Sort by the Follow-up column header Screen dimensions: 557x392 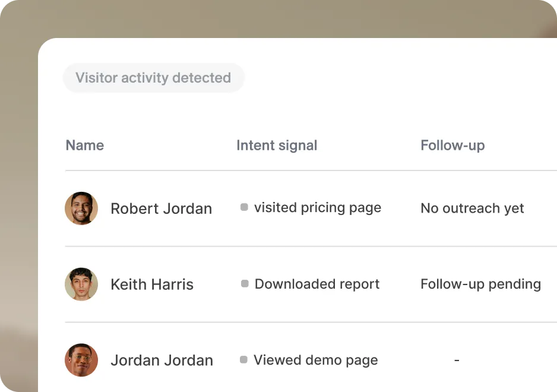pos(452,146)
